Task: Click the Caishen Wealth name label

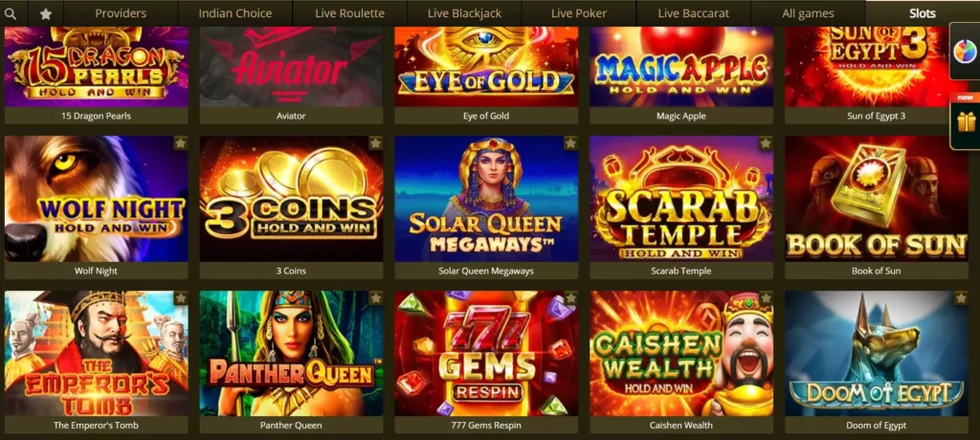Action: click(681, 425)
